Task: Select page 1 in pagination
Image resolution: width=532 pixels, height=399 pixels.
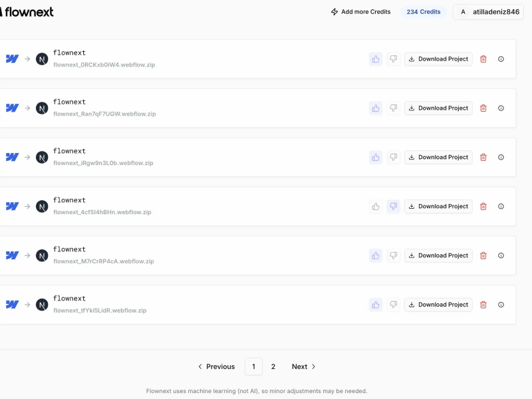Action: click(253, 367)
